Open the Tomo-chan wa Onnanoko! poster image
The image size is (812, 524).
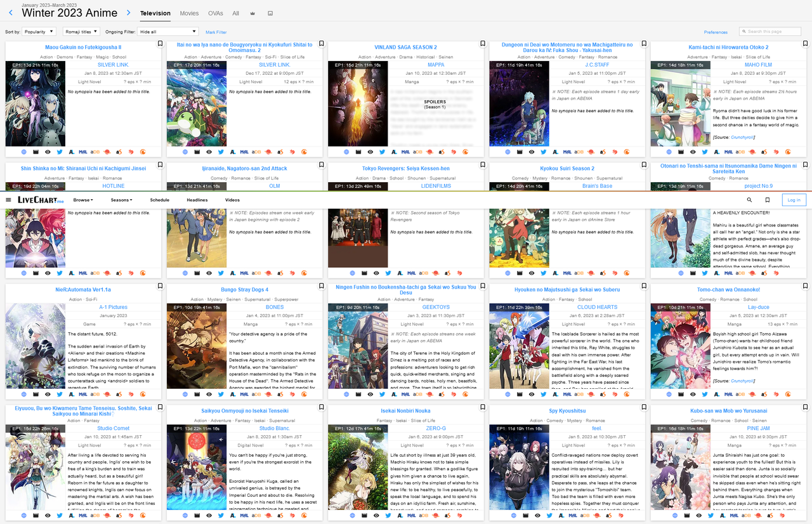(681, 346)
